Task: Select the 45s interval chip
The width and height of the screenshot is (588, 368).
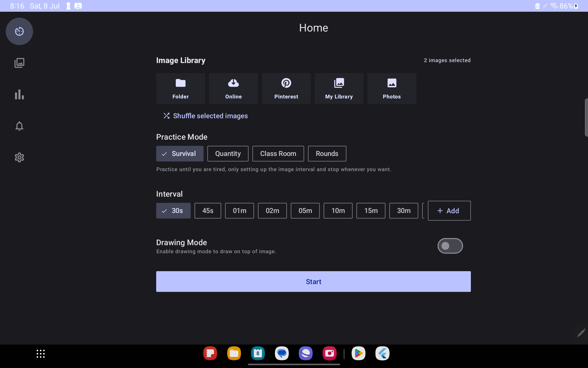Action: pos(208,210)
